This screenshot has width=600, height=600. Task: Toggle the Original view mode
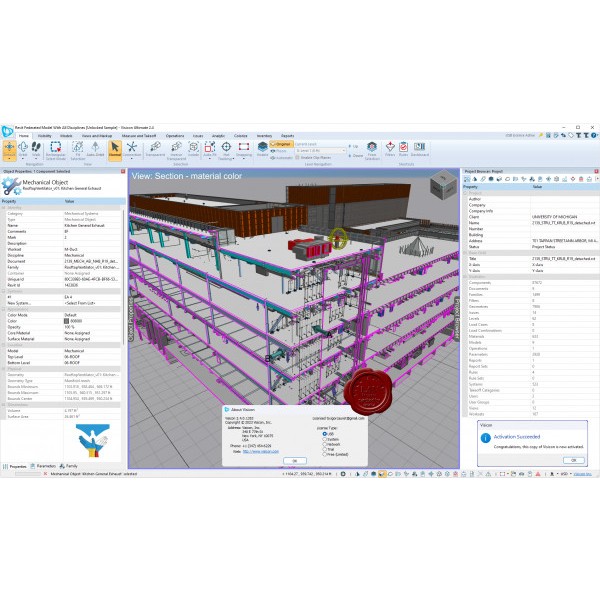point(281,144)
